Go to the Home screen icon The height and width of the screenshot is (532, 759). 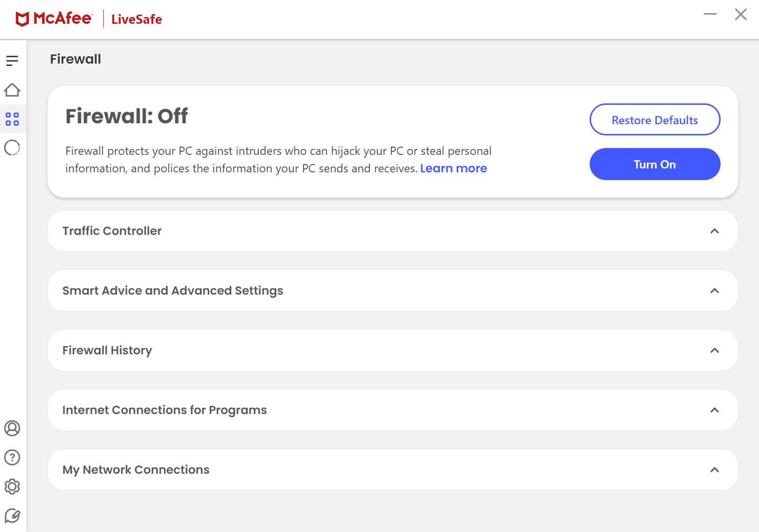coord(12,90)
